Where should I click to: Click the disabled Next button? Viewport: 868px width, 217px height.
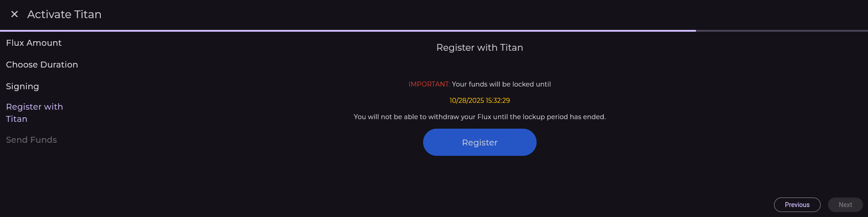[x=845, y=205]
